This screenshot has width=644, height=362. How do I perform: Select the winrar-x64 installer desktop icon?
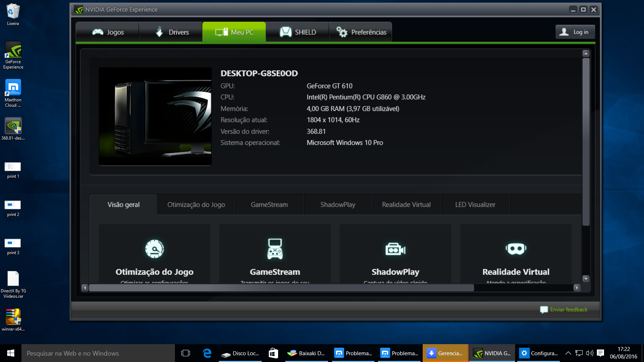point(13,320)
